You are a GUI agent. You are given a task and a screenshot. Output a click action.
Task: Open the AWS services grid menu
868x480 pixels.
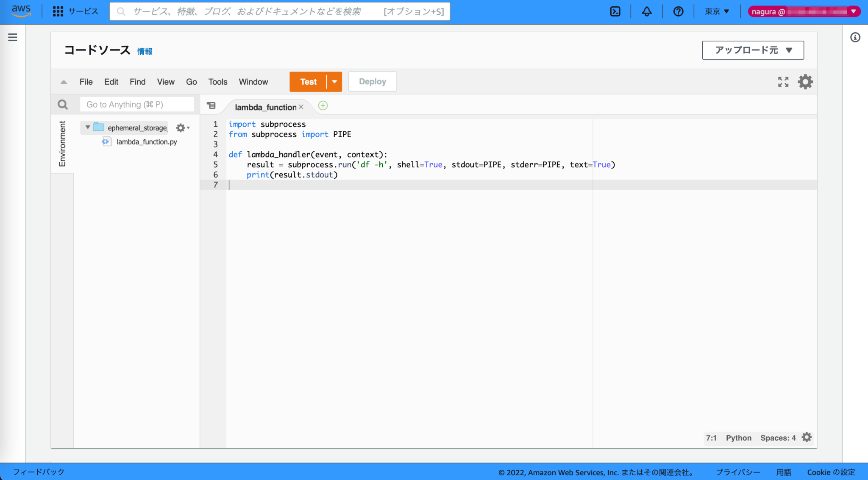58,11
